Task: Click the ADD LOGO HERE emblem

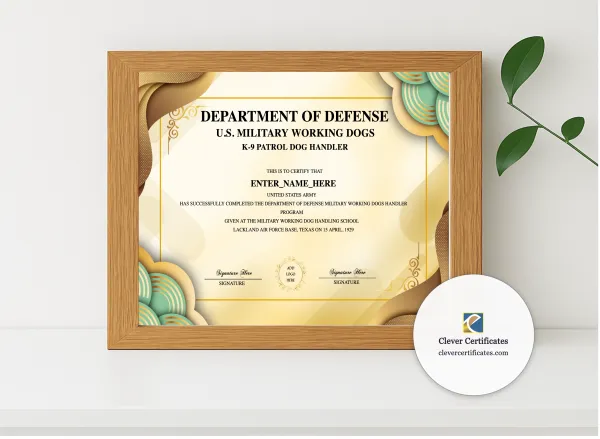Action: pos(290,274)
